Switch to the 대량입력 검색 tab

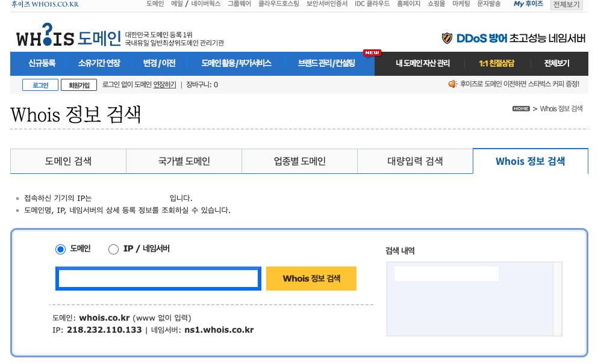pos(415,161)
